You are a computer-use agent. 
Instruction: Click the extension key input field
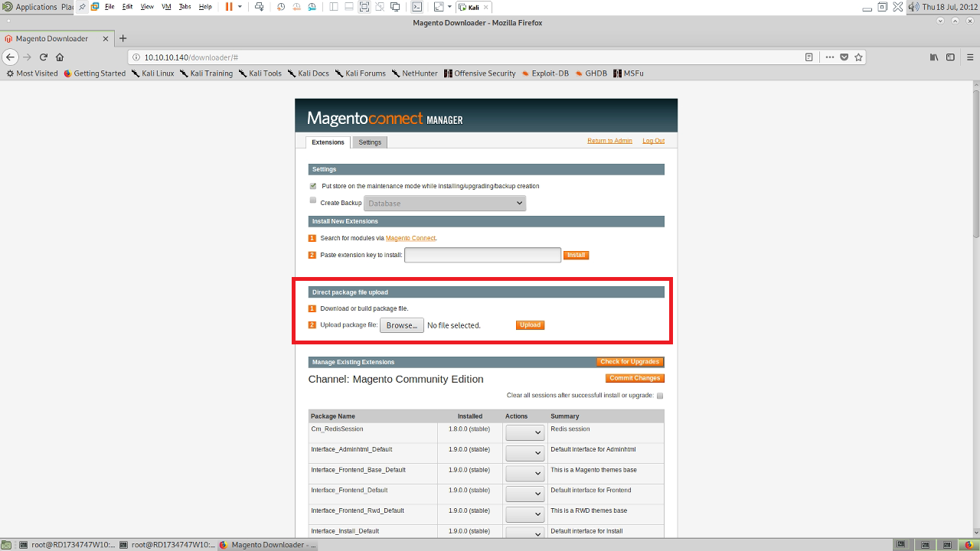tap(482, 255)
